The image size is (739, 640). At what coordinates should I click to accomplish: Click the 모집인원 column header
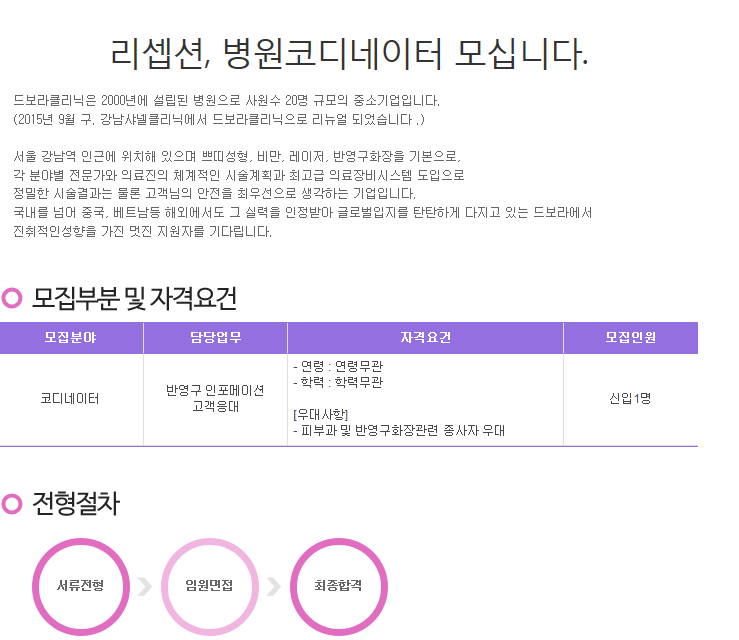pyautogui.click(x=631, y=337)
